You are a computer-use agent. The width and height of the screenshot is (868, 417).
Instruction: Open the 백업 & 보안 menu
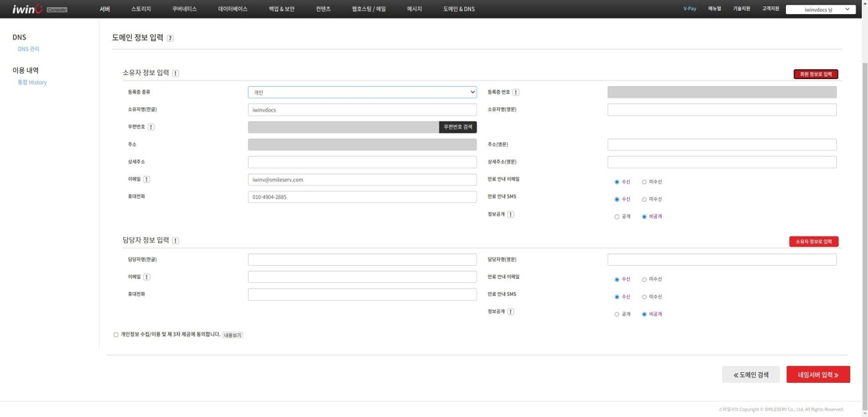pyautogui.click(x=282, y=9)
